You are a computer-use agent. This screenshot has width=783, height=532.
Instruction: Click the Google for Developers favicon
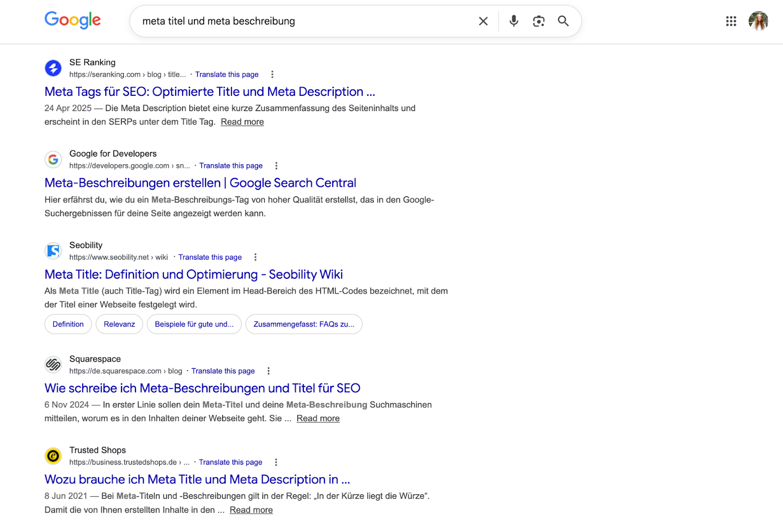click(53, 159)
